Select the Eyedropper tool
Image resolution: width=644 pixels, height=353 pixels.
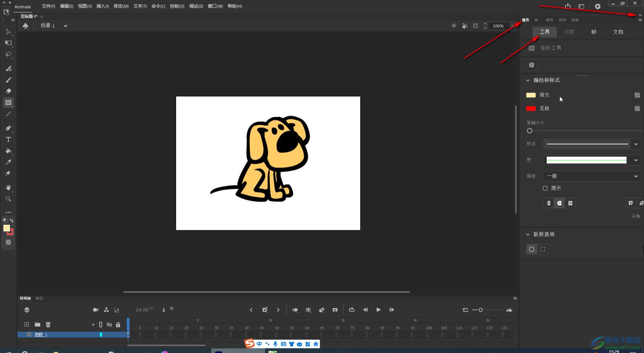(8, 162)
